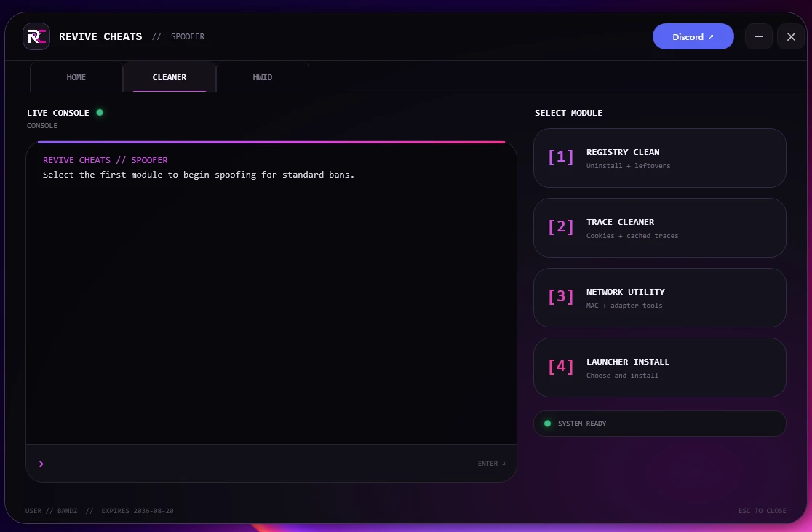Open the HWID tab

(263, 77)
